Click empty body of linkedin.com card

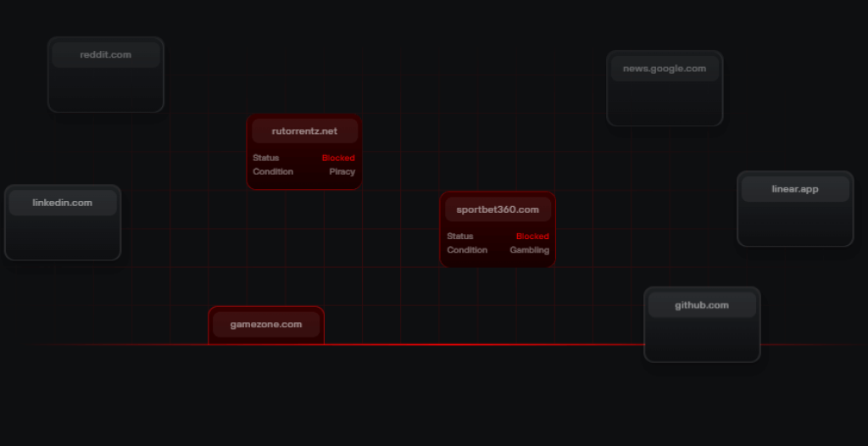63,237
